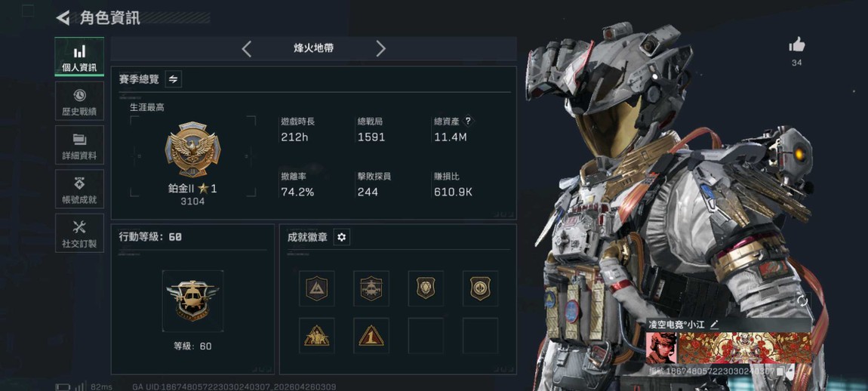Click the 總資產 question mark help icon

click(468, 121)
